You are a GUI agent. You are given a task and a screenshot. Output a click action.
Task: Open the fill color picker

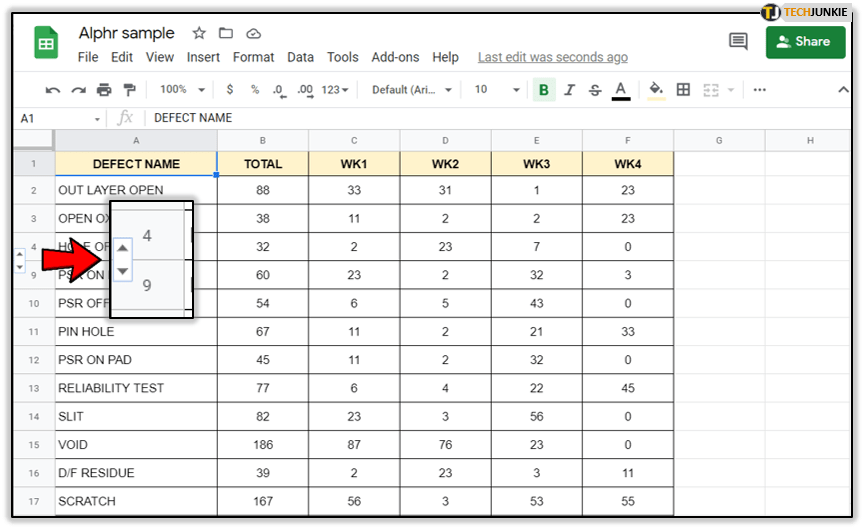coord(656,90)
